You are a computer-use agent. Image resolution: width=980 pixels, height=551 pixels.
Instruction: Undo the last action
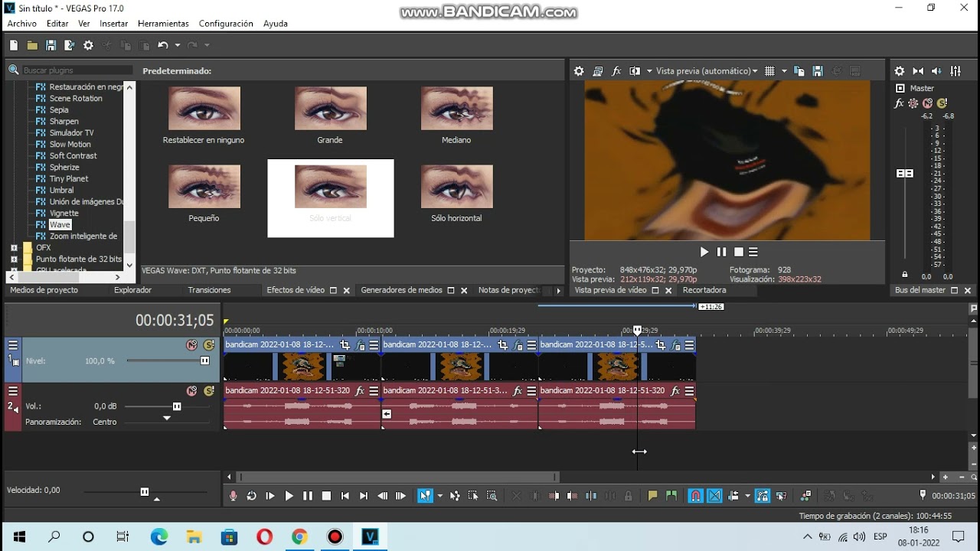click(x=162, y=46)
